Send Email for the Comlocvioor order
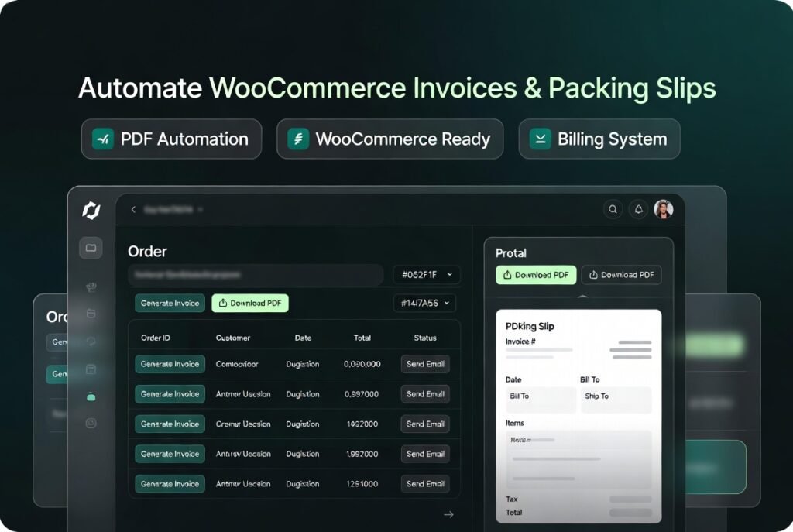Screen dimensions: 793x532 pos(425,364)
